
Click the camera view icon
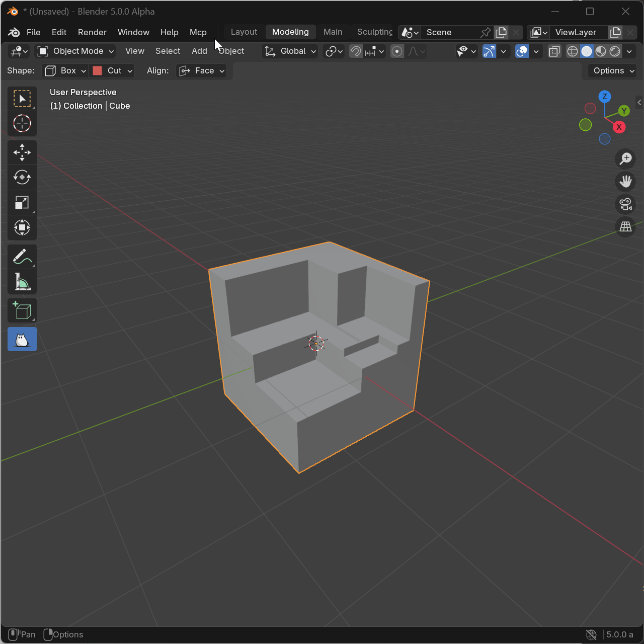click(625, 204)
